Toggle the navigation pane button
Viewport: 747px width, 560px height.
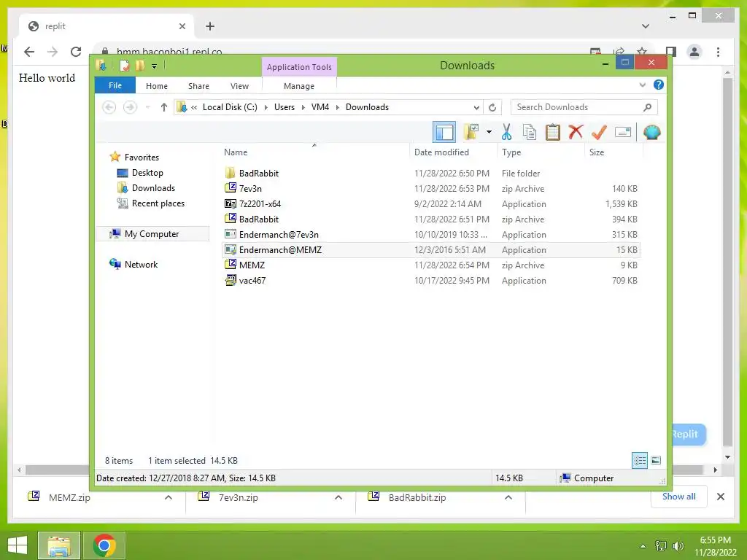tap(444, 132)
